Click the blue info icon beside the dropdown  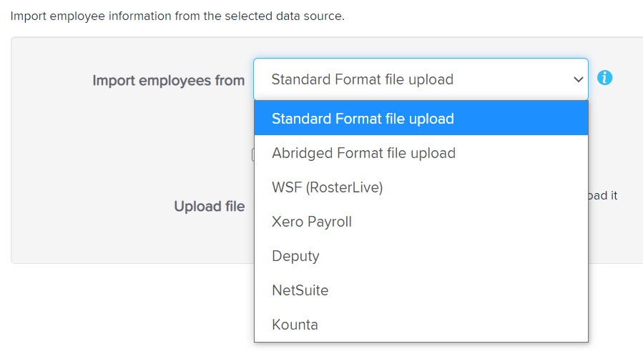point(604,77)
